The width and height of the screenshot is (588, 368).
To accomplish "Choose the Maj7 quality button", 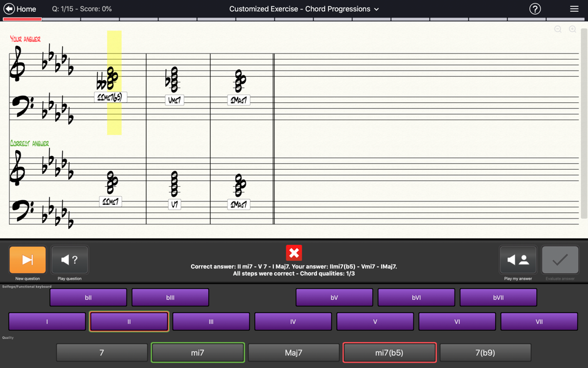I will [293, 353].
